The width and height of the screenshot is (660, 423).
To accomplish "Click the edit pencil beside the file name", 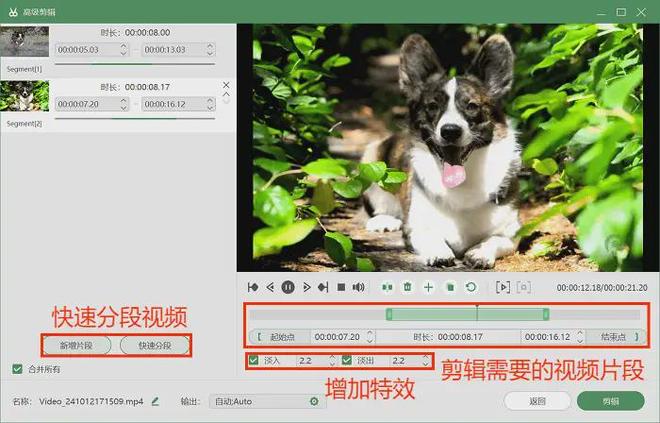I will (155, 401).
